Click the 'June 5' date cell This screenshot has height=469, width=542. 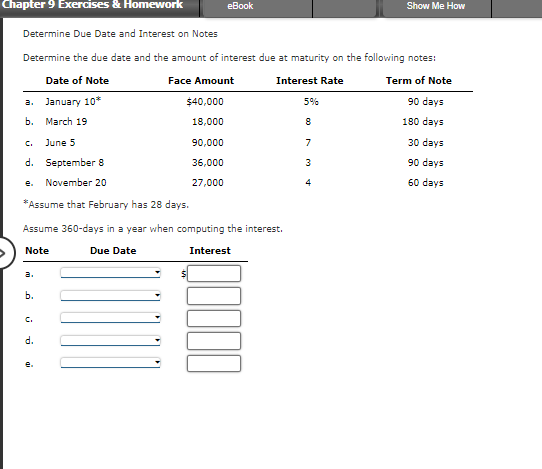coord(60,142)
